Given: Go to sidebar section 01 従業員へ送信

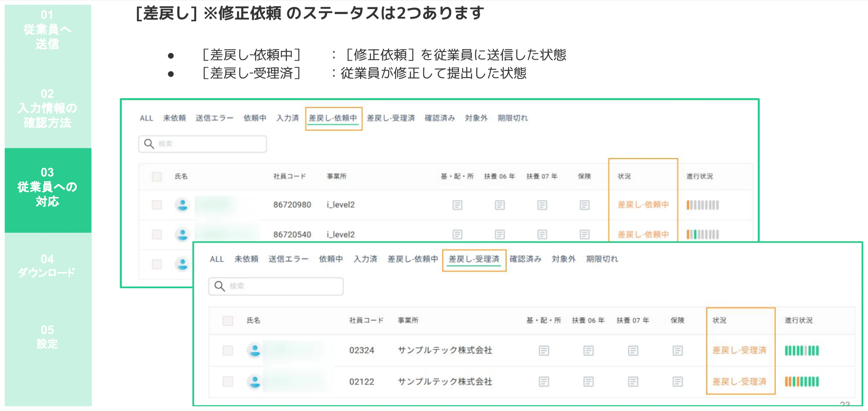Looking at the screenshot, I should click(x=48, y=30).
